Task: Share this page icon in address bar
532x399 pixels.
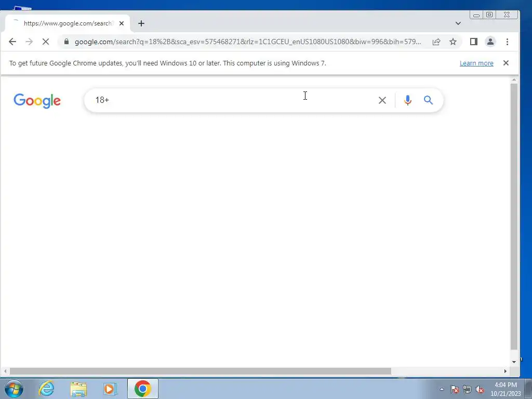Action: 436,42
